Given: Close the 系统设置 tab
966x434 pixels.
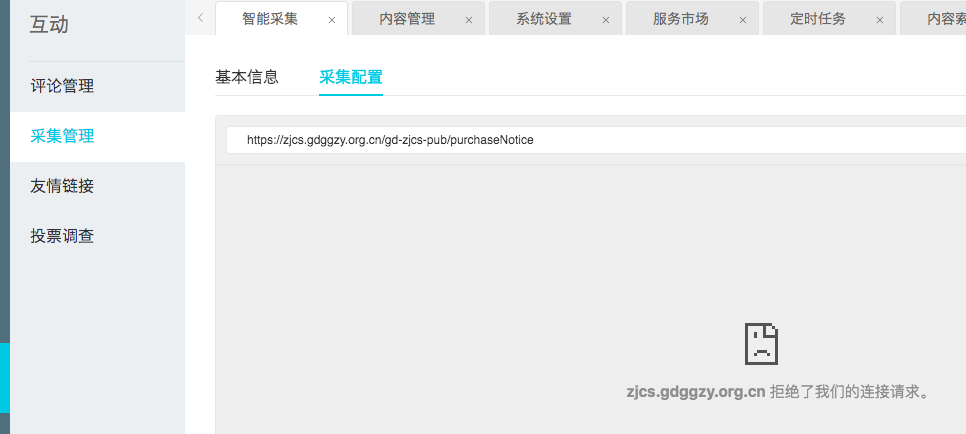Looking at the screenshot, I should [x=606, y=20].
